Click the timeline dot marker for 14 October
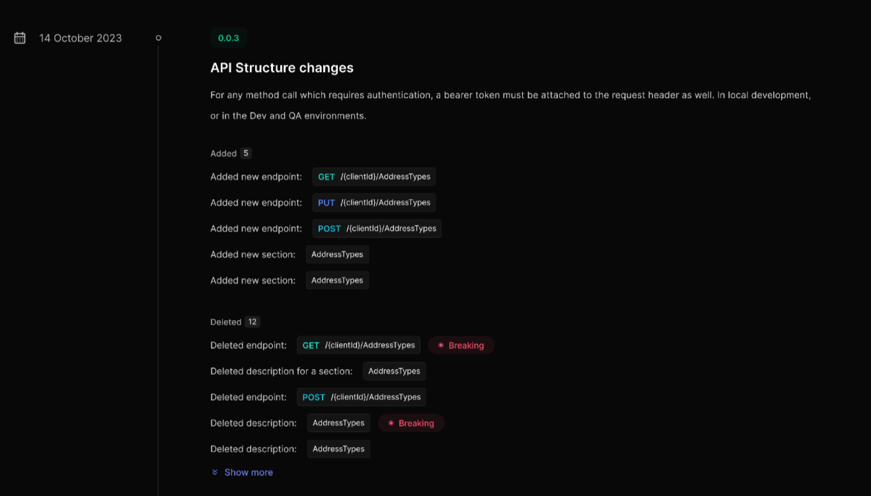Image resolution: width=871 pixels, height=496 pixels. pyautogui.click(x=158, y=38)
